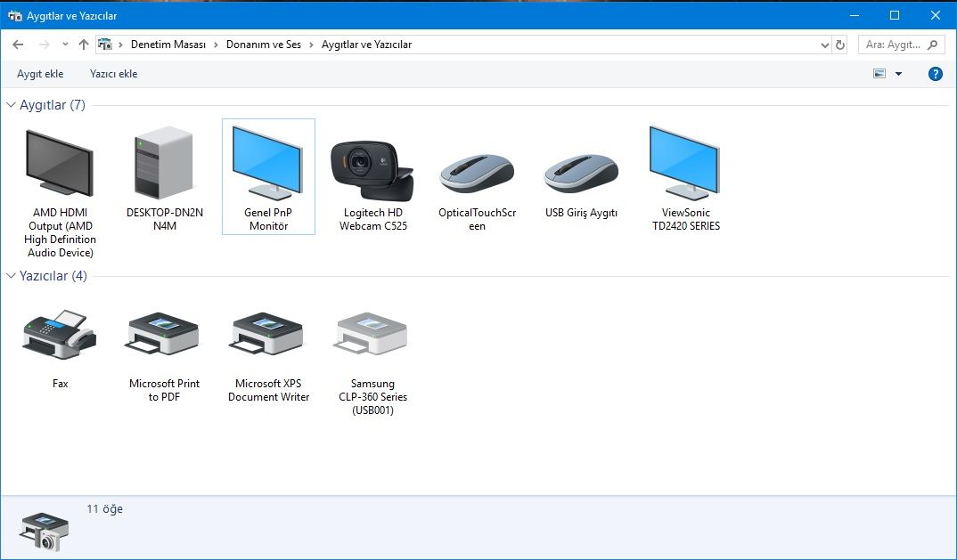Click the Logitech HD Webcam C525 label
957x560 pixels.
tap(373, 219)
